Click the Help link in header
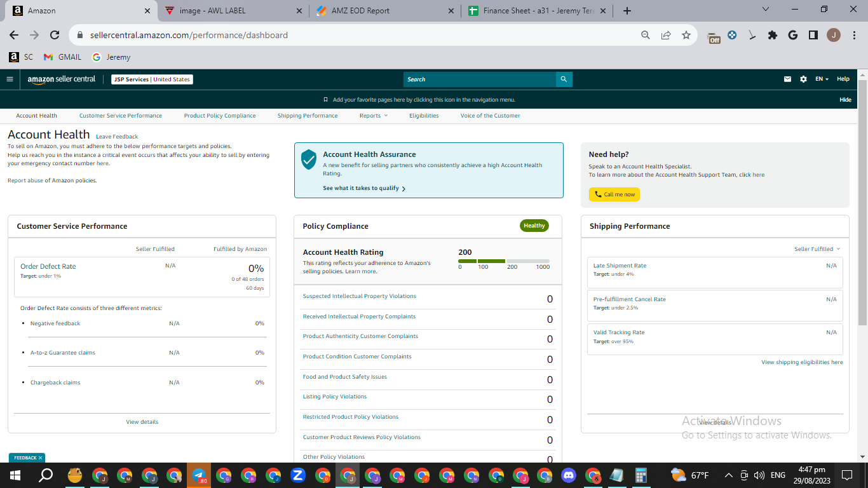 843,79
